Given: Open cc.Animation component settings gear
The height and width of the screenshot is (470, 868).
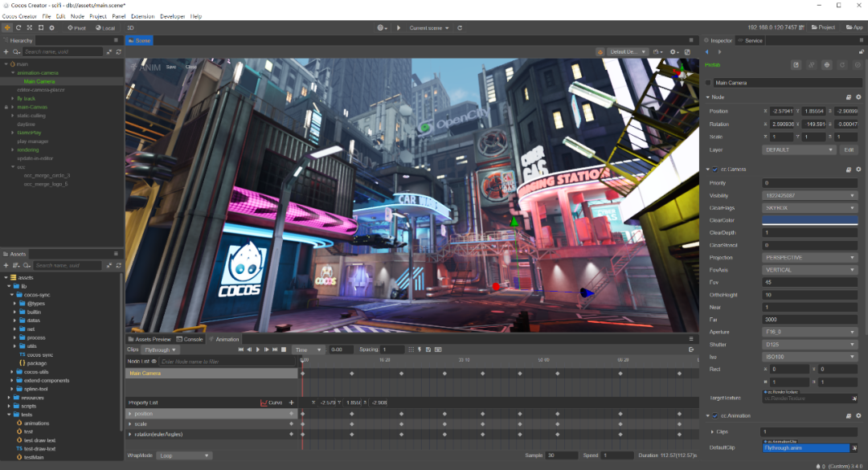Looking at the screenshot, I should pos(858,415).
